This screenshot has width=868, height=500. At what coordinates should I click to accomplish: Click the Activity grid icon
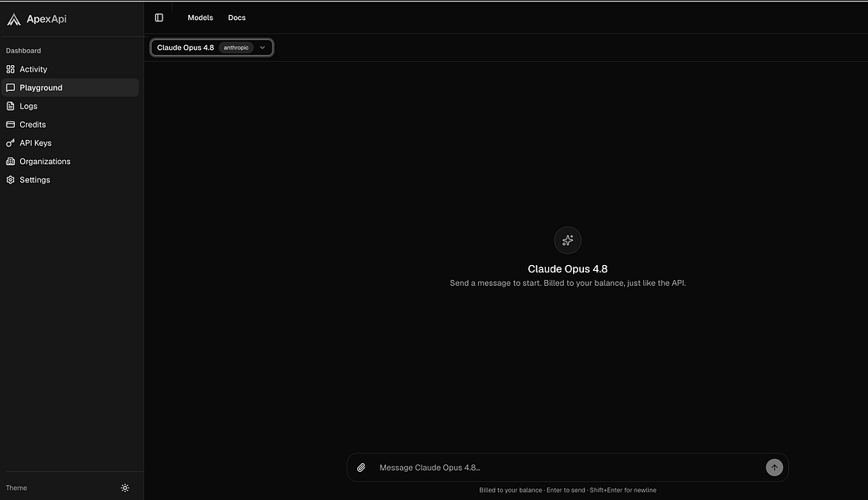pos(11,69)
